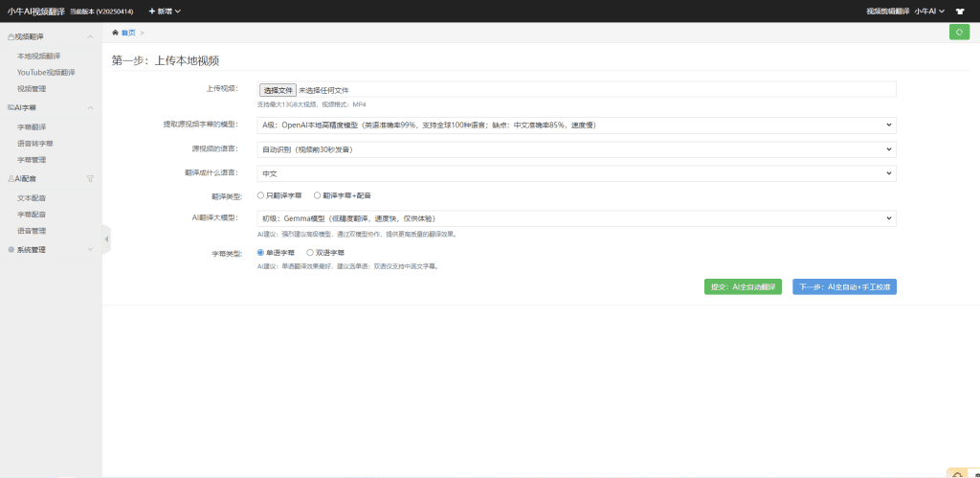980x478 pixels.
Task: Choose the 双语字幕 subtitle type
Action: (x=310, y=253)
